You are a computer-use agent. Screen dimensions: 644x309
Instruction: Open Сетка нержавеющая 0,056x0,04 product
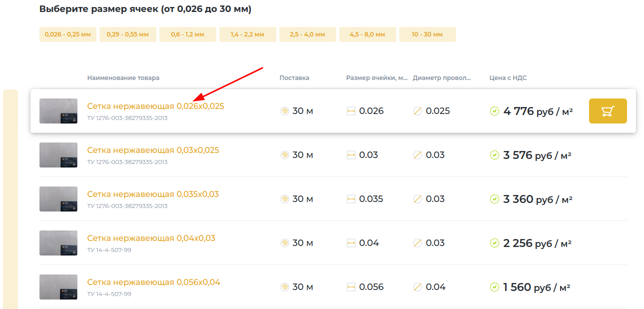(153, 282)
